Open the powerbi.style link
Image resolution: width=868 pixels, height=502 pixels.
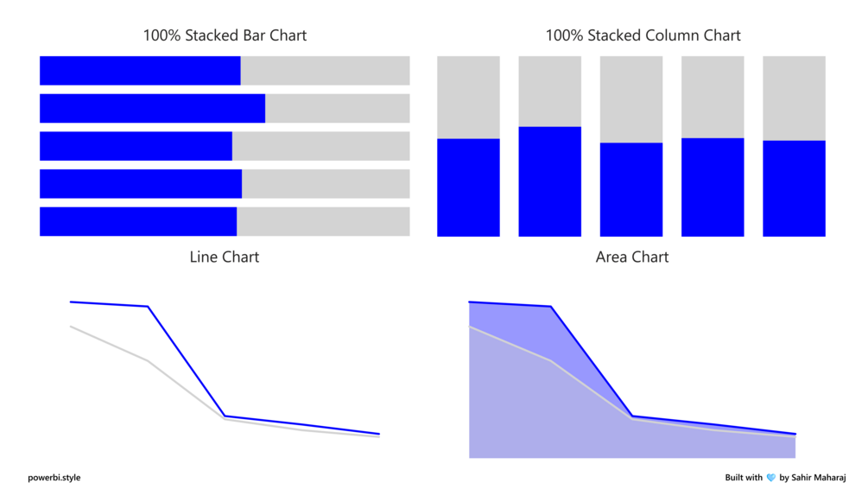(x=54, y=478)
